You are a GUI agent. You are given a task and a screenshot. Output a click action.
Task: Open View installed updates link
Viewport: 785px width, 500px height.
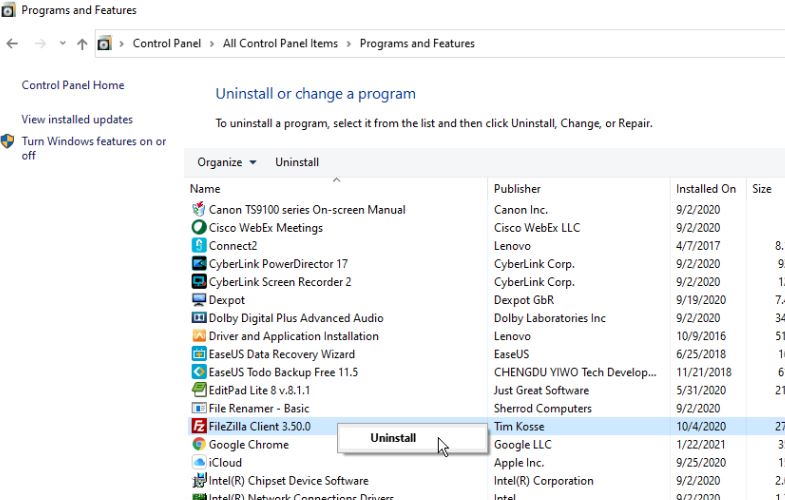coord(77,119)
